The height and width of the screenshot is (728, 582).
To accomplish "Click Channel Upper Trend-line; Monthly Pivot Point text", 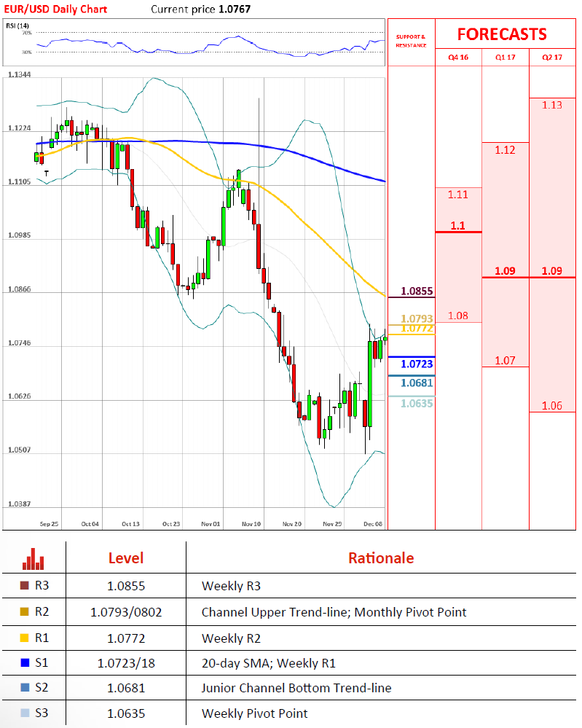I will [x=334, y=612].
